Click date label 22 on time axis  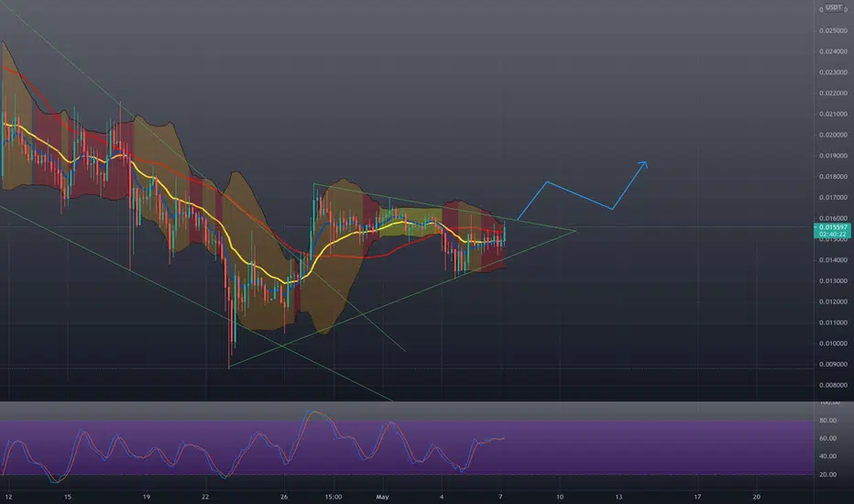[x=205, y=497]
